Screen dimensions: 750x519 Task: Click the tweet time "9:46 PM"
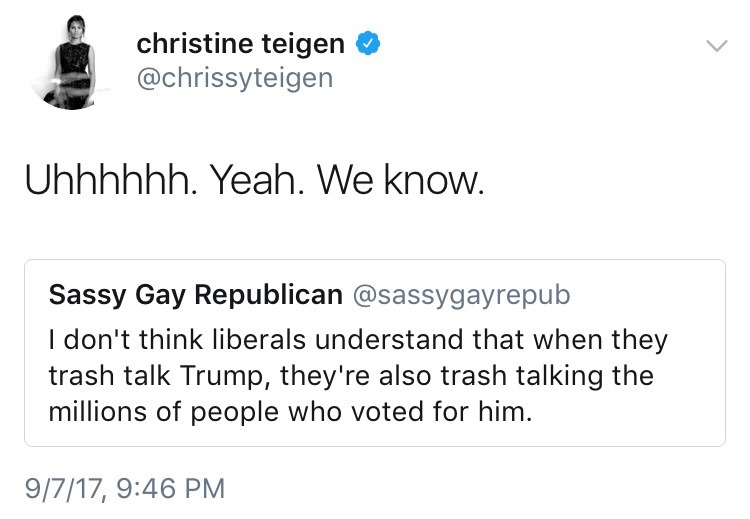click(168, 489)
